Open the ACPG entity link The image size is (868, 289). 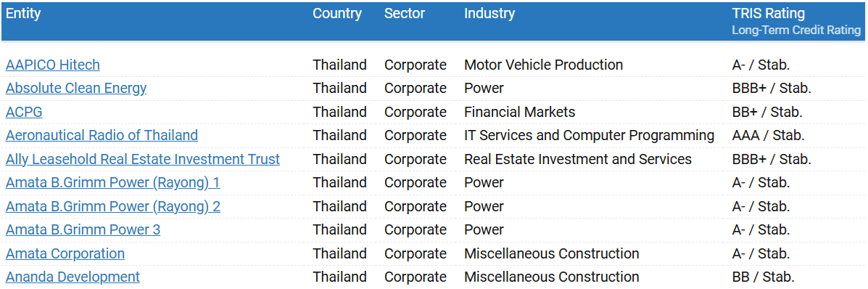tap(24, 112)
